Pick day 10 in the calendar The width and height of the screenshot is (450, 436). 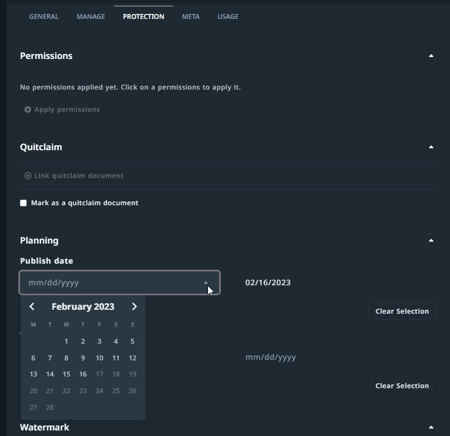pyautogui.click(x=99, y=358)
